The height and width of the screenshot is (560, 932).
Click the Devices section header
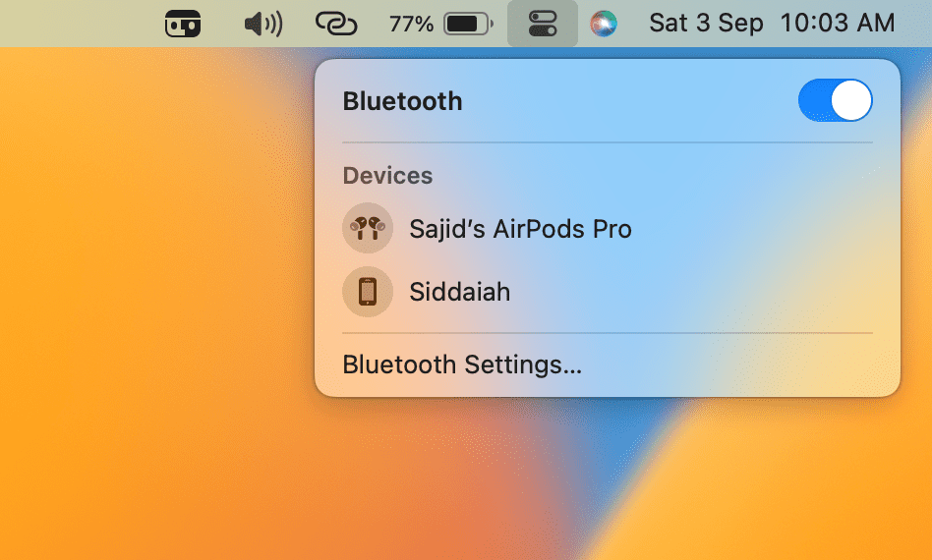387,176
